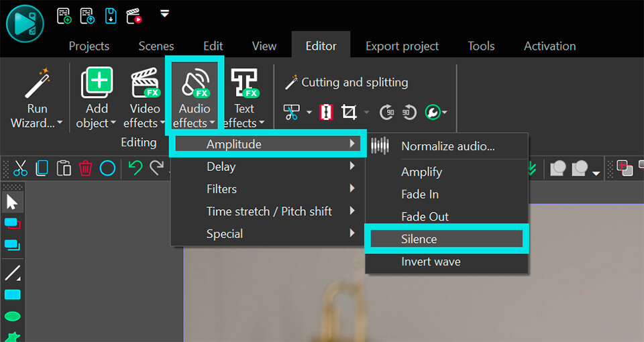Image resolution: width=644 pixels, height=342 pixels.
Task: Expand the crop options dropdown arrow
Action: click(x=366, y=112)
